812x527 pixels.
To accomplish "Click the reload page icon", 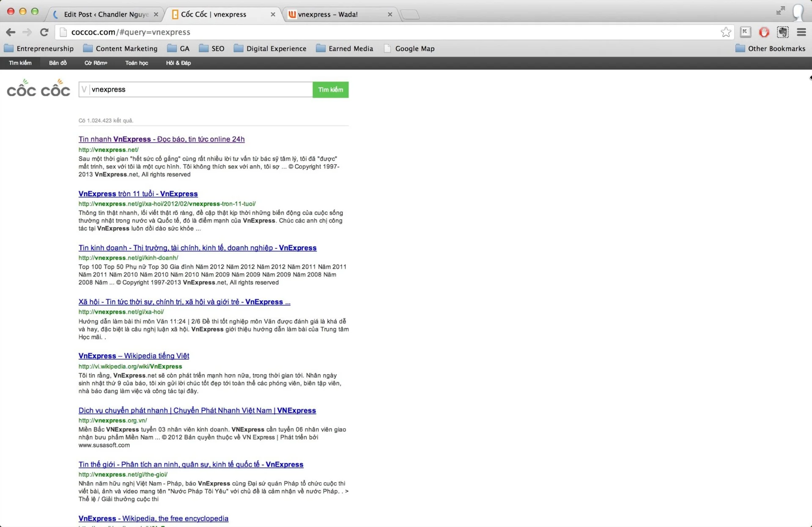I will pyautogui.click(x=44, y=32).
